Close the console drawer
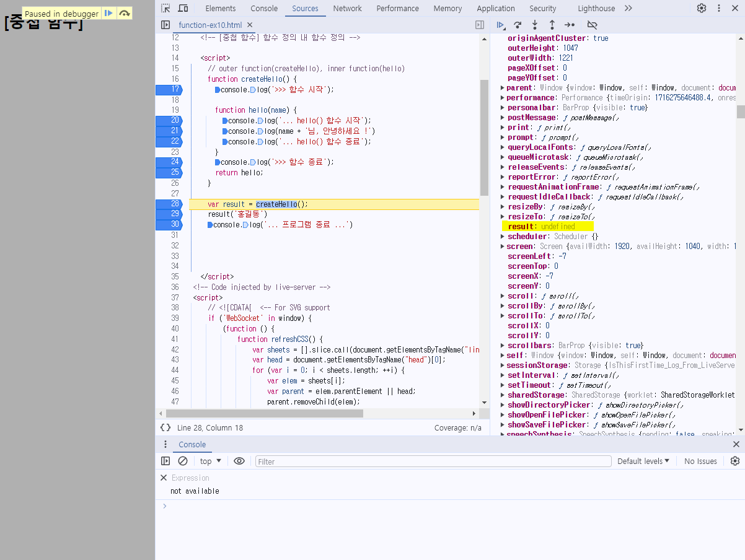The height and width of the screenshot is (560, 745). (x=736, y=444)
